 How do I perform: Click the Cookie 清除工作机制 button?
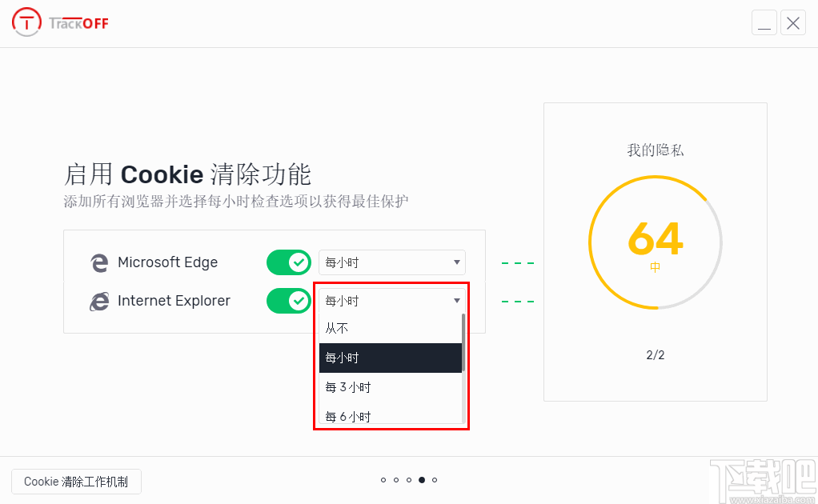pos(75,481)
